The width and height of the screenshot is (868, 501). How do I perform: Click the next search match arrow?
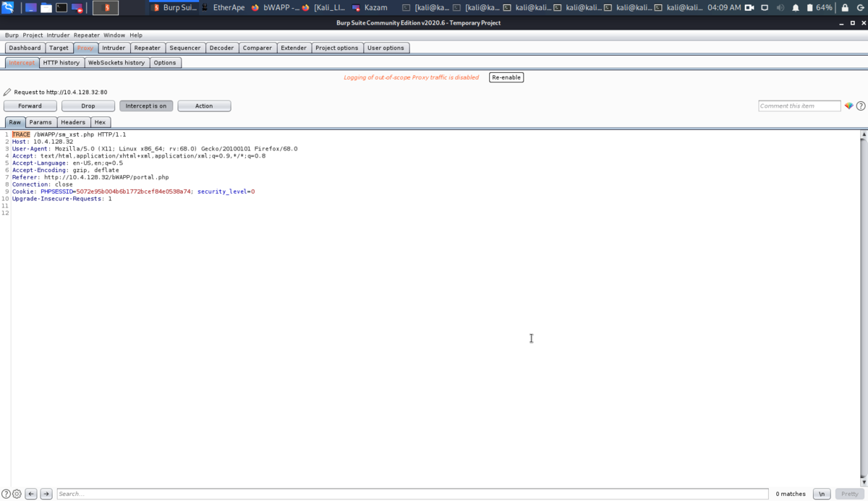46,494
